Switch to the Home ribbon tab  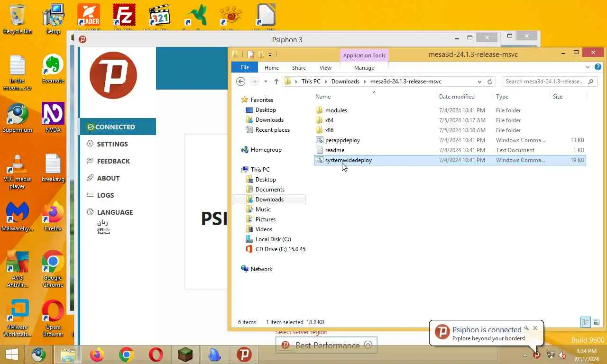(272, 68)
